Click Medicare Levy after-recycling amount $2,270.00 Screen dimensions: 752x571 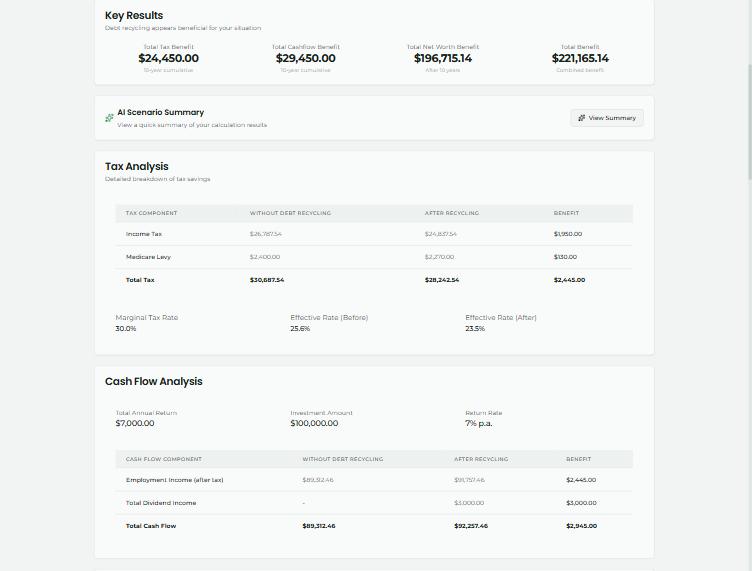point(439,257)
